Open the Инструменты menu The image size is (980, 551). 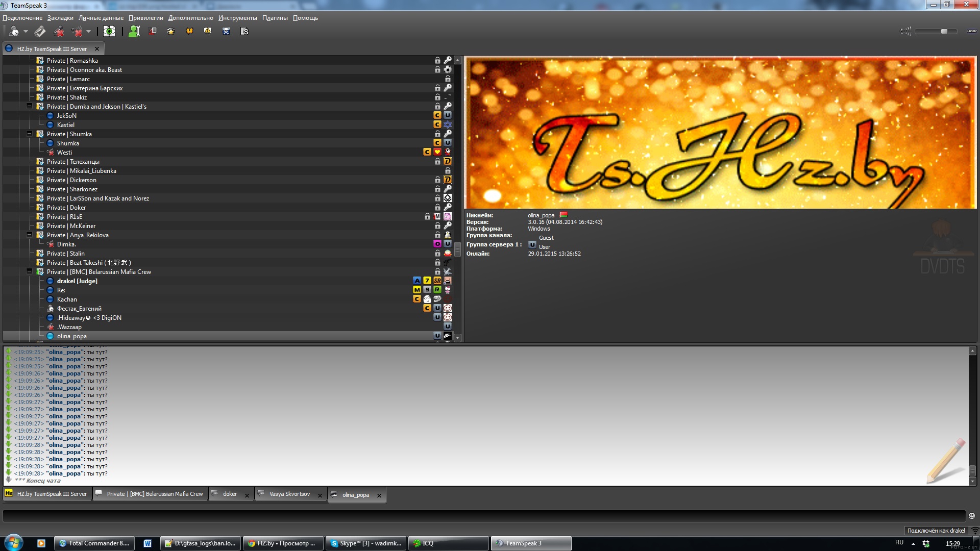[x=238, y=18]
